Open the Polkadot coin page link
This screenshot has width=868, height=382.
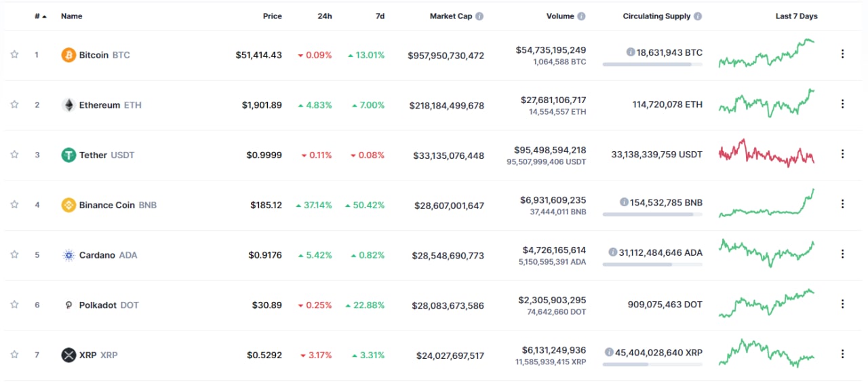point(100,305)
